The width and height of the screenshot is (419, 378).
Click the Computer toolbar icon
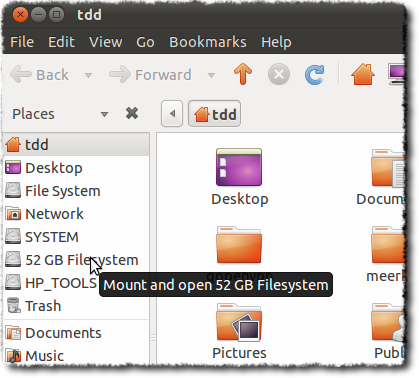pos(397,74)
